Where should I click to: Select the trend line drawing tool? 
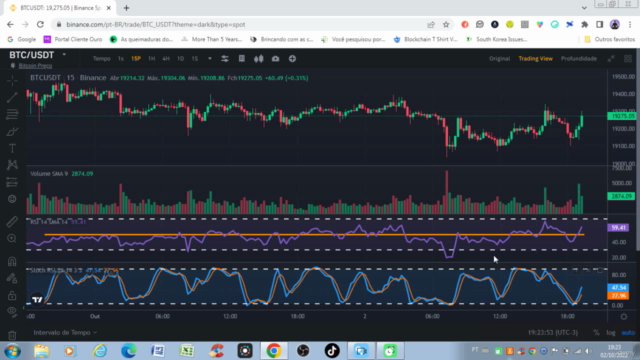(12, 97)
